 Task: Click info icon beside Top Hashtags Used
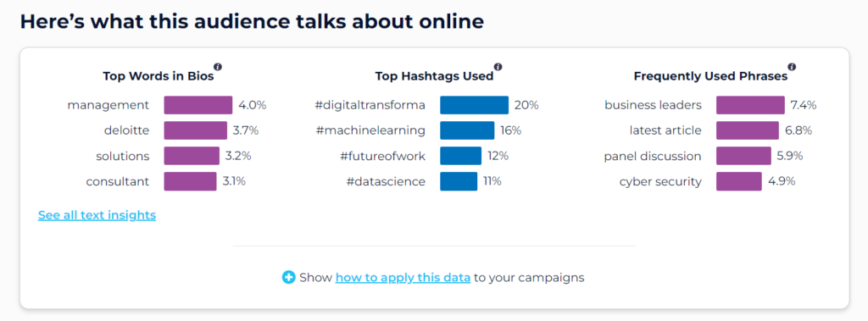pyautogui.click(x=498, y=67)
